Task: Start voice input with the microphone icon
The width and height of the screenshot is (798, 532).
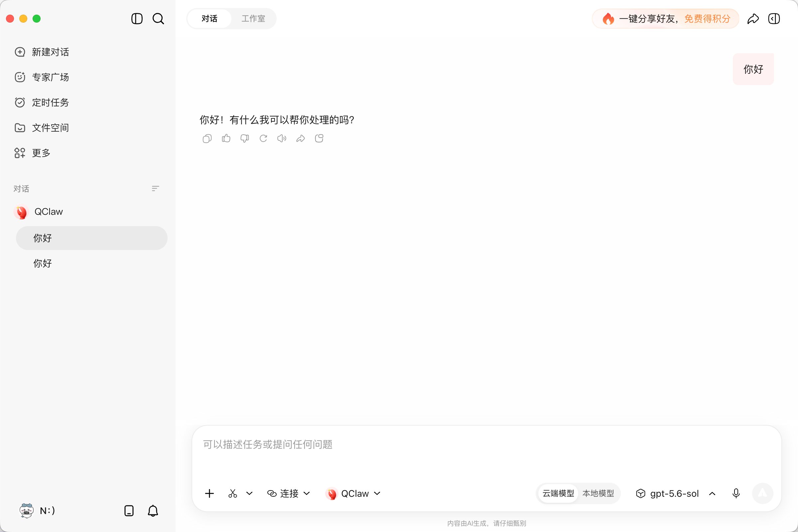Action: (736, 493)
